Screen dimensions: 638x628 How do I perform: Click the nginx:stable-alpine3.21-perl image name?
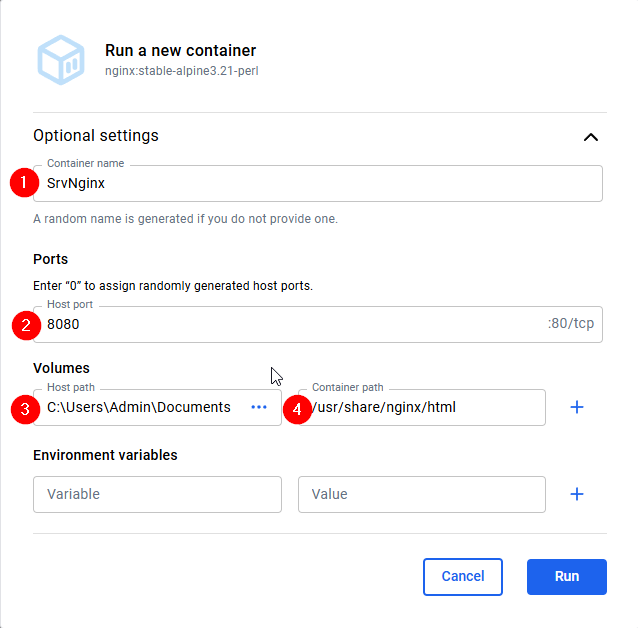click(181, 71)
